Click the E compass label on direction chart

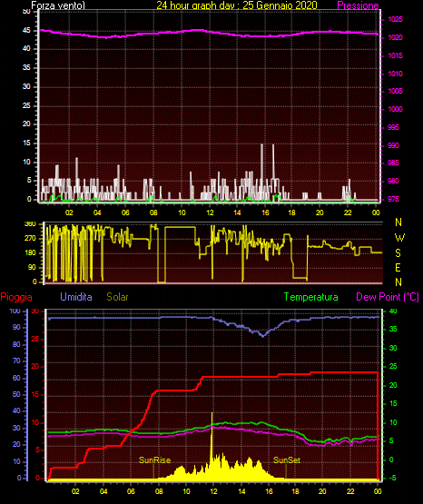(398, 267)
